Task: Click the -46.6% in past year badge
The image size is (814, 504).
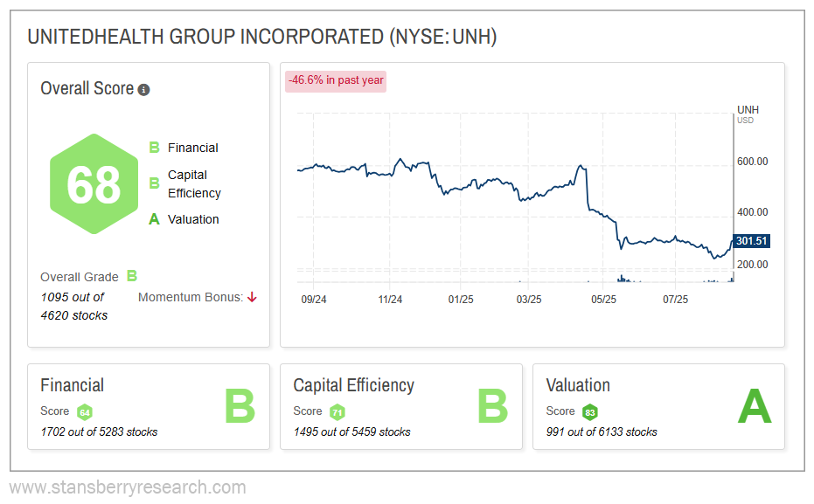Action: (336, 80)
